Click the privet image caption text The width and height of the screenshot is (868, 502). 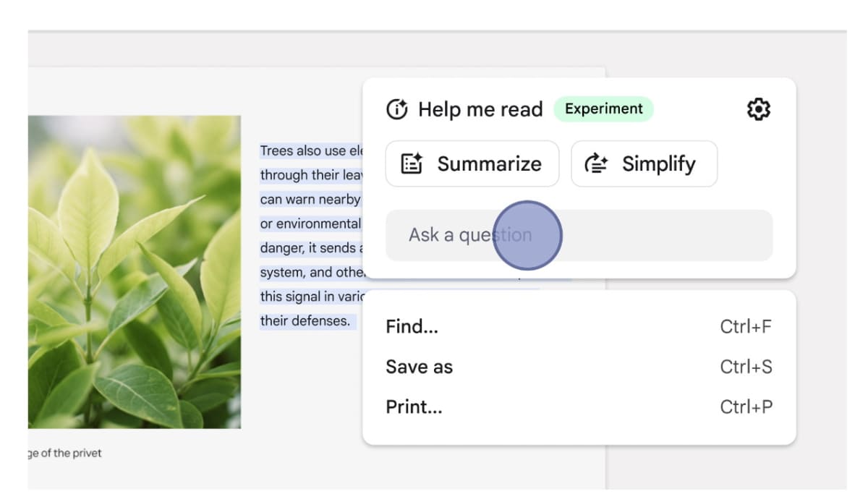click(x=65, y=454)
